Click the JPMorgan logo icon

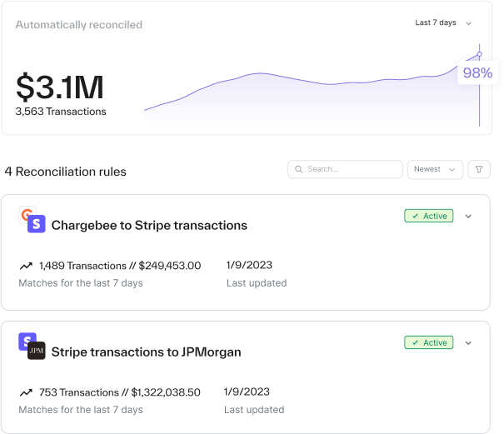[x=37, y=351]
